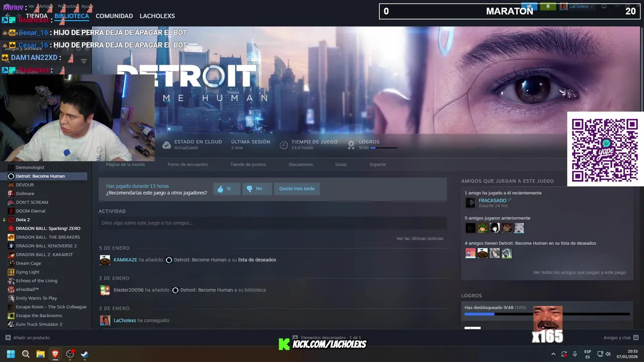
Task: Click FRACASADO's avatar thumbnail
Action: click(x=470, y=203)
